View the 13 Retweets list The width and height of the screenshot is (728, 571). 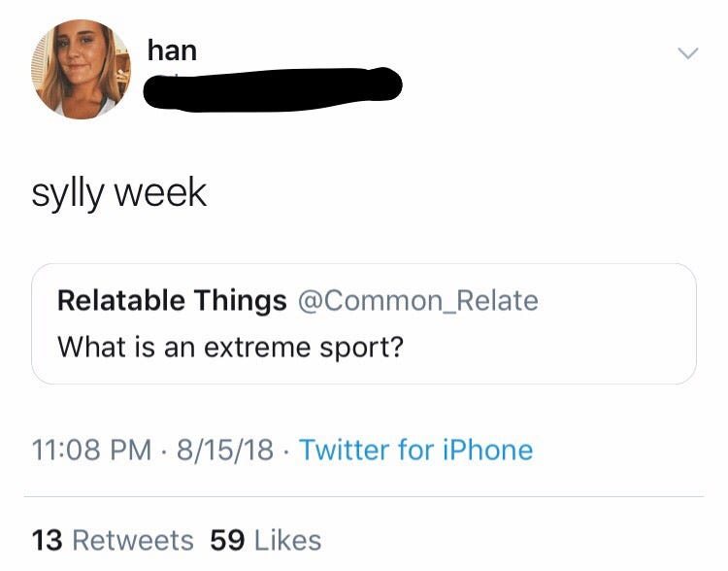[113, 540]
